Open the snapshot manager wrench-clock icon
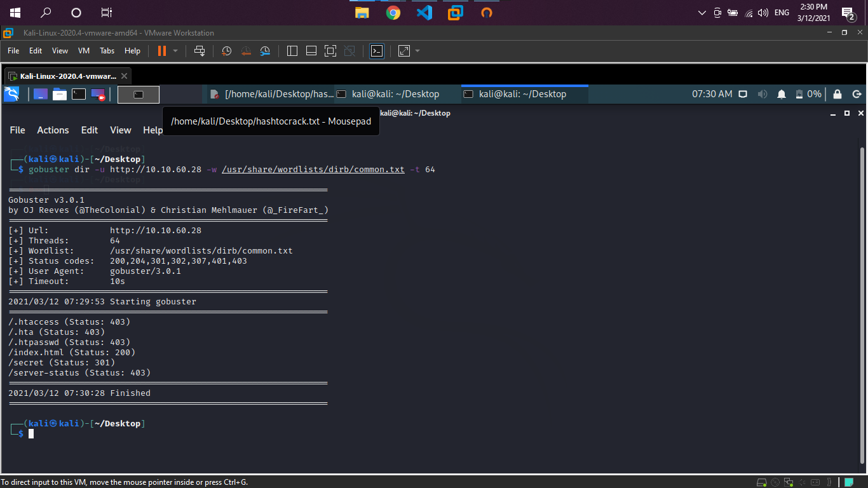This screenshot has height=488, width=868. tap(266, 51)
